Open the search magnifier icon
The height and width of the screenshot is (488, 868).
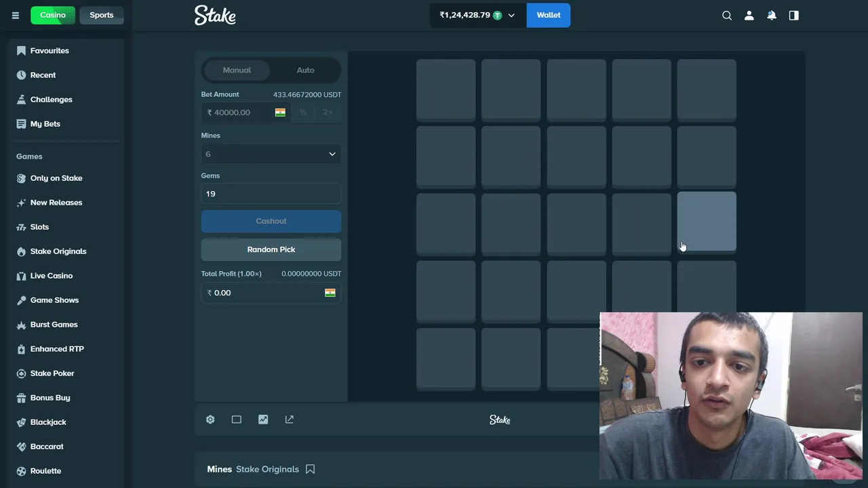(727, 15)
